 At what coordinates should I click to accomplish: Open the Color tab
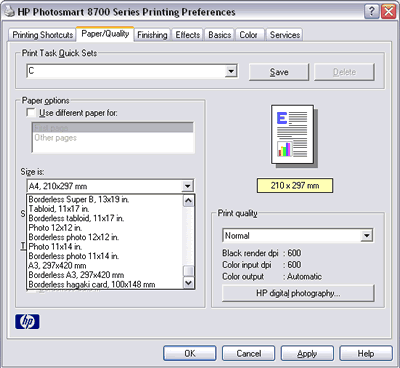248,35
